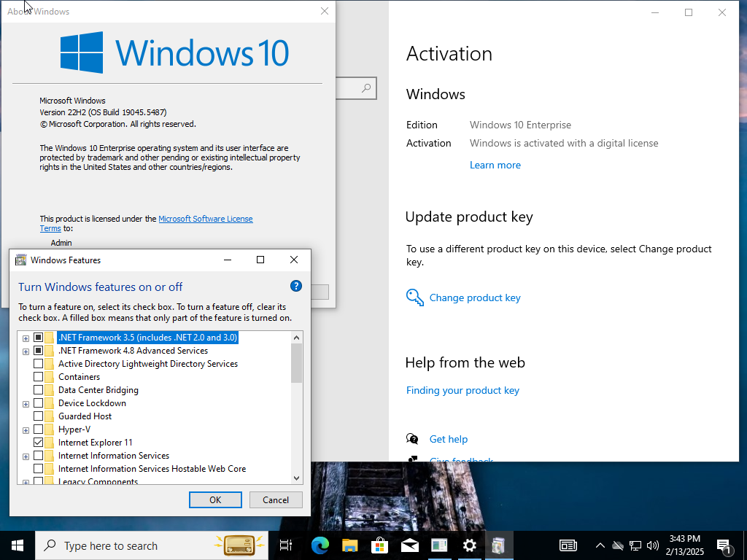Image resolution: width=747 pixels, height=560 pixels.
Task: Toggle .NET Framework 4.8 Advanced Services checkbox
Action: (x=38, y=351)
